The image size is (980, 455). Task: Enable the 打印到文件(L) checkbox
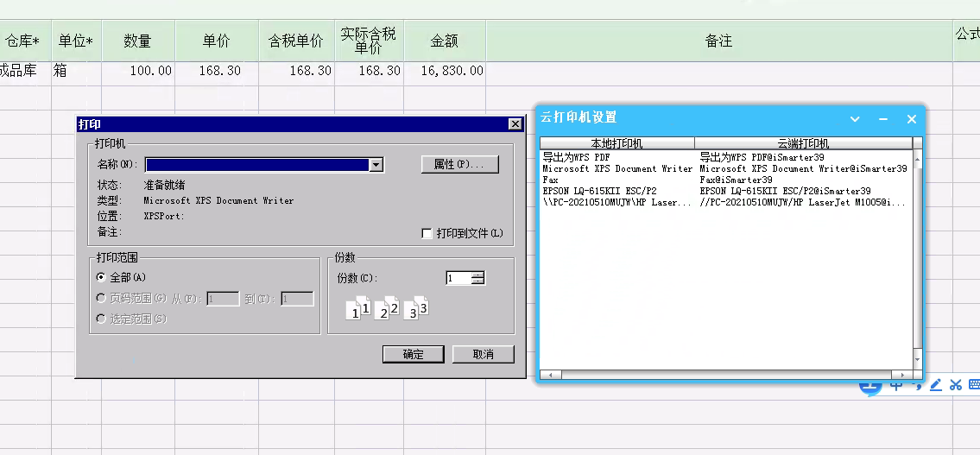tap(427, 234)
